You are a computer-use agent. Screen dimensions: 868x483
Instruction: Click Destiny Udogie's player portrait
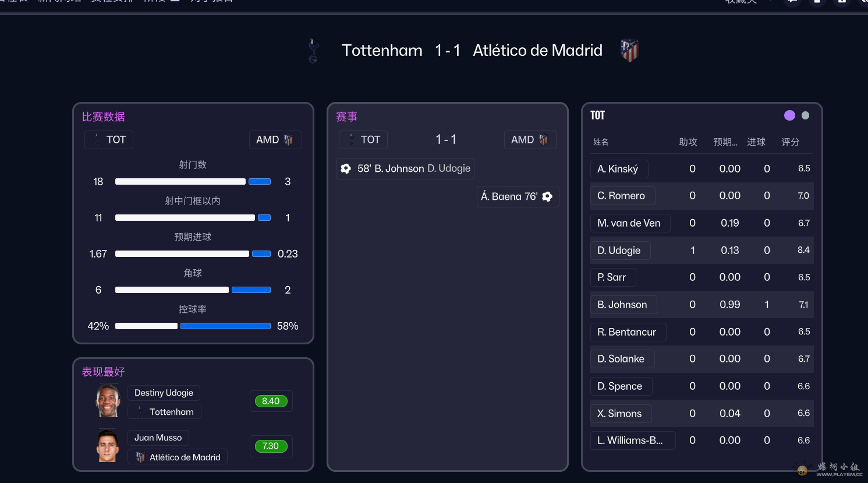coord(108,401)
